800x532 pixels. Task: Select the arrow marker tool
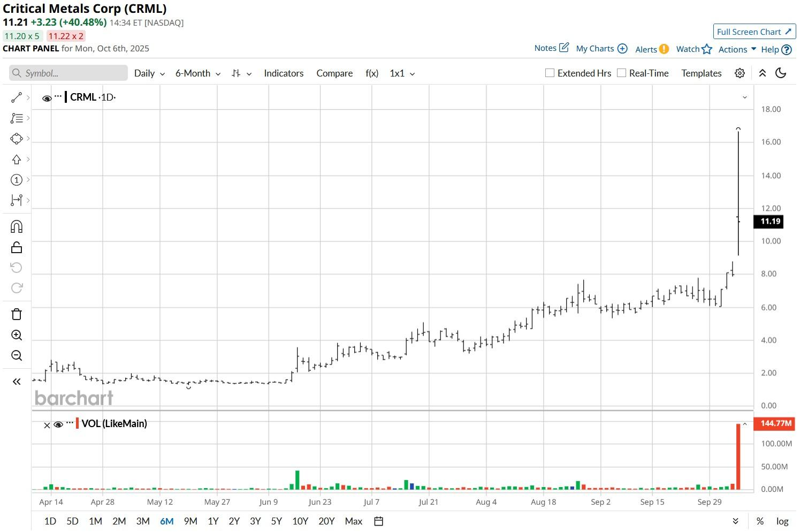click(17, 159)
